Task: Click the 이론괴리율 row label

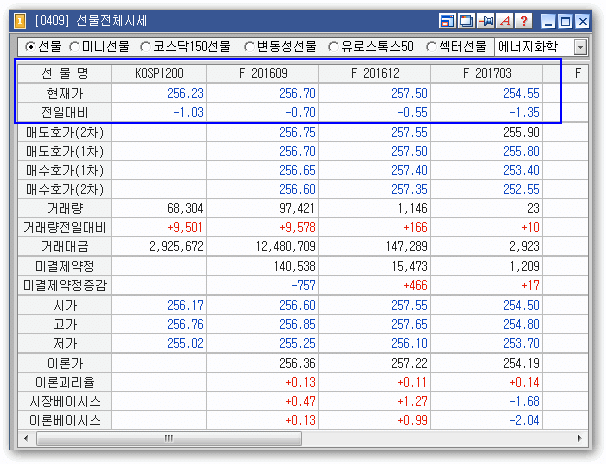Action: (65, 382)
